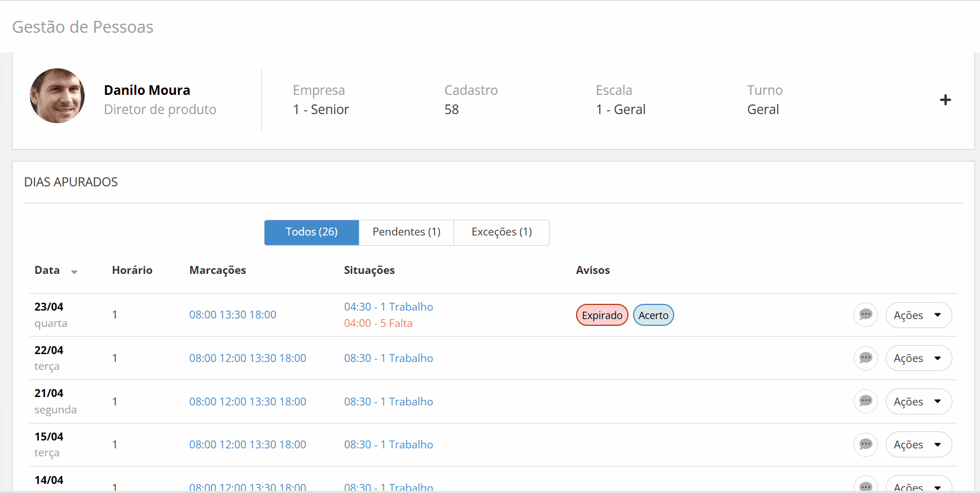The height and width of the screenshot is (493, 980).
Task: Click the Marcações column header
Action: click(218, 271)
